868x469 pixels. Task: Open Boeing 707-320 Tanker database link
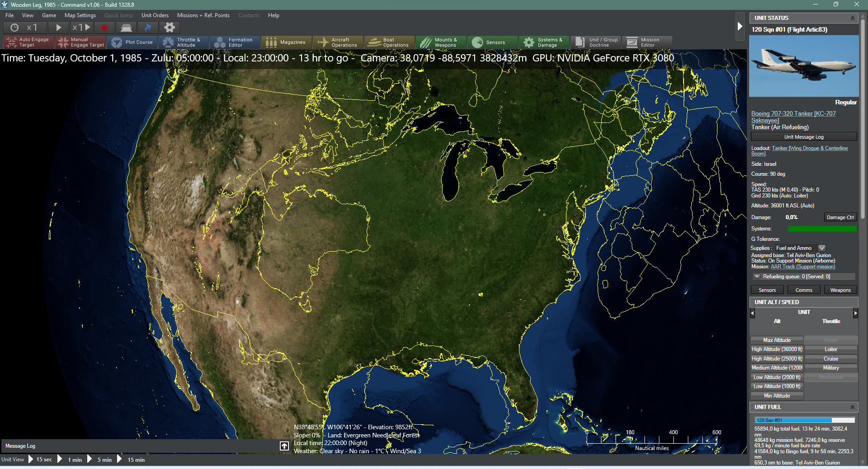(x=793, y=117)
